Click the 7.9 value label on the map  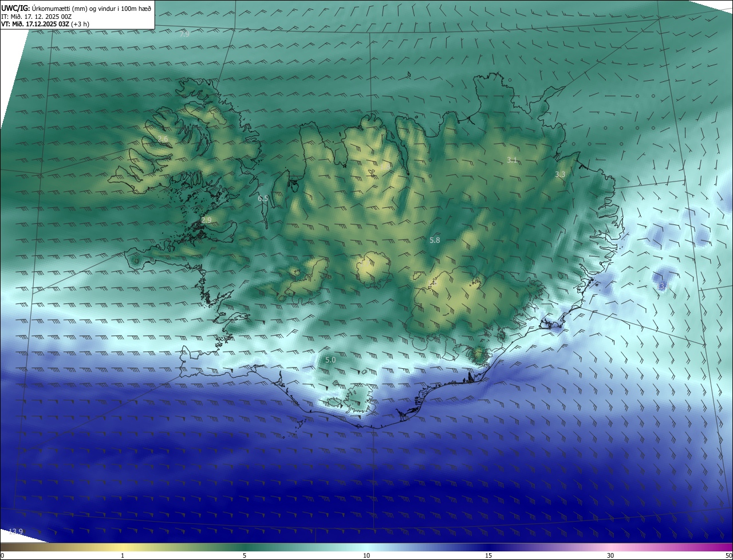tap(184, 34)
